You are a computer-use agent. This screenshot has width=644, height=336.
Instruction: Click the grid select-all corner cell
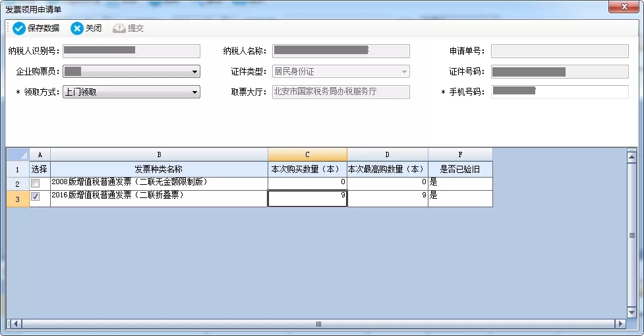[x=18, y=154]
